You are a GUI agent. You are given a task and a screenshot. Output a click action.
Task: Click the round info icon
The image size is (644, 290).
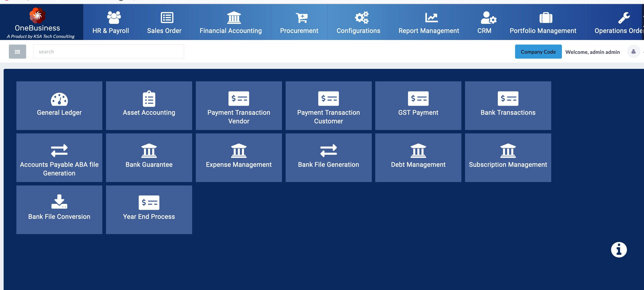point(619,250)
